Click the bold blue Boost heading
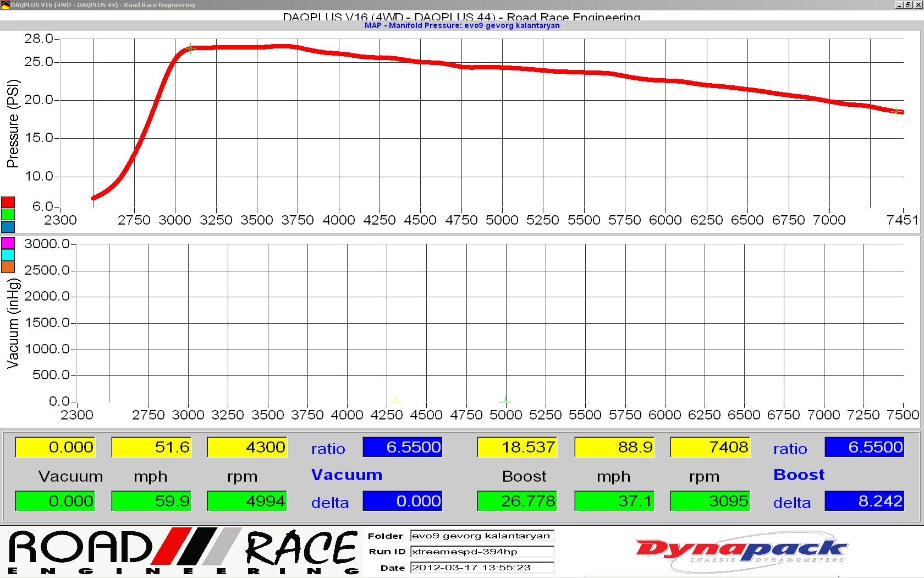Viewport: 924px width, 578px height. pos(799,475)
